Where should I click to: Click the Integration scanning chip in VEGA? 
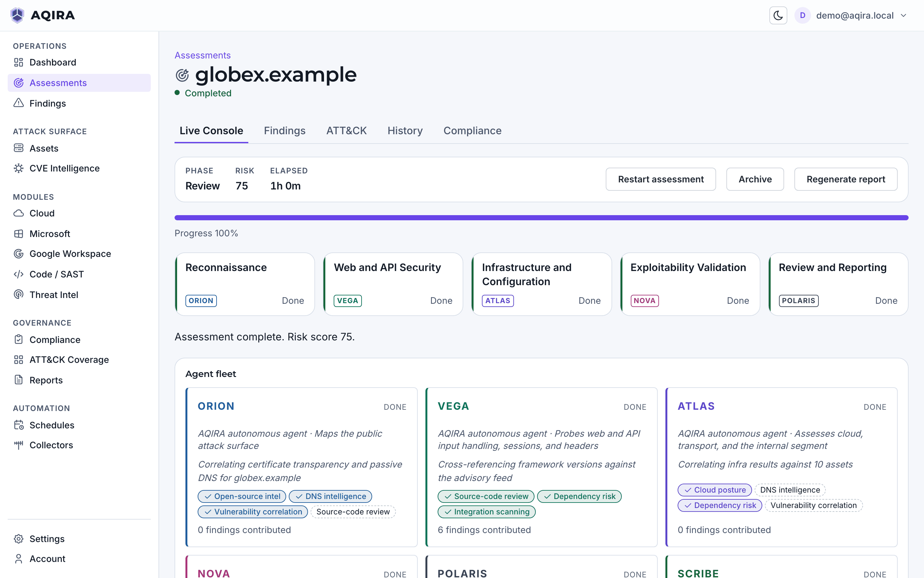click(486, 512)
